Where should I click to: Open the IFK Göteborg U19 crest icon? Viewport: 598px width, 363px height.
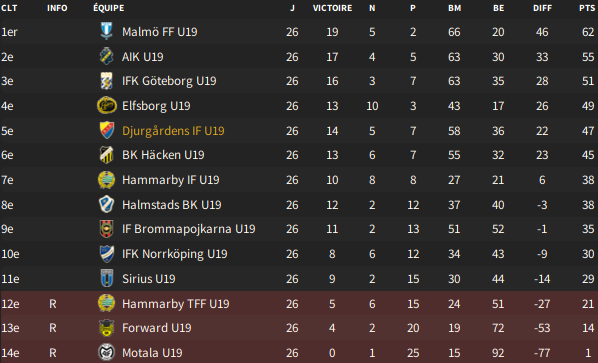tap(106, 81)
